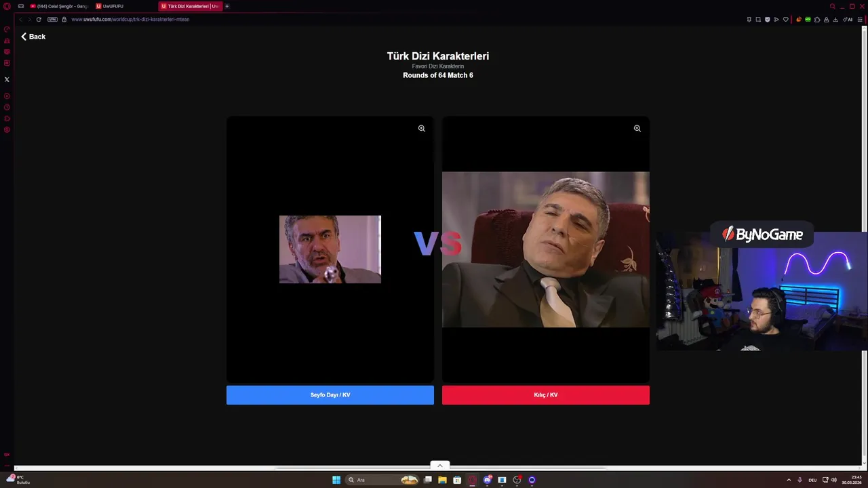Open Microsoft Store from the taskbar
This screenshot has height=488, width=868.
click(x=457, y=480)
